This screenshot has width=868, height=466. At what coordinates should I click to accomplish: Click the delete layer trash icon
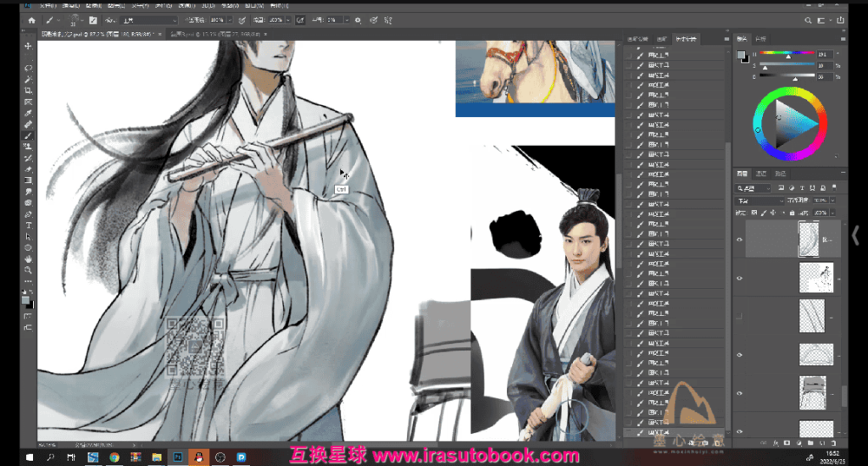(834, 443)
